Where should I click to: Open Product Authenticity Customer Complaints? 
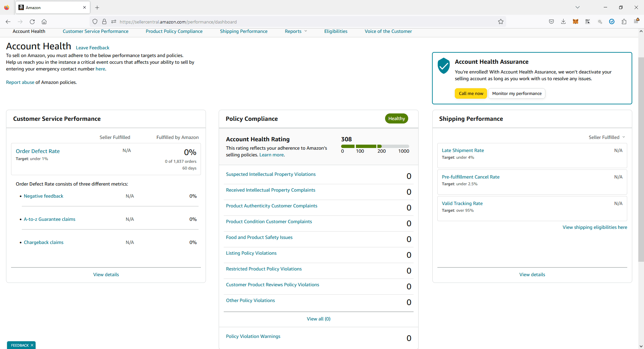(272, 206)
